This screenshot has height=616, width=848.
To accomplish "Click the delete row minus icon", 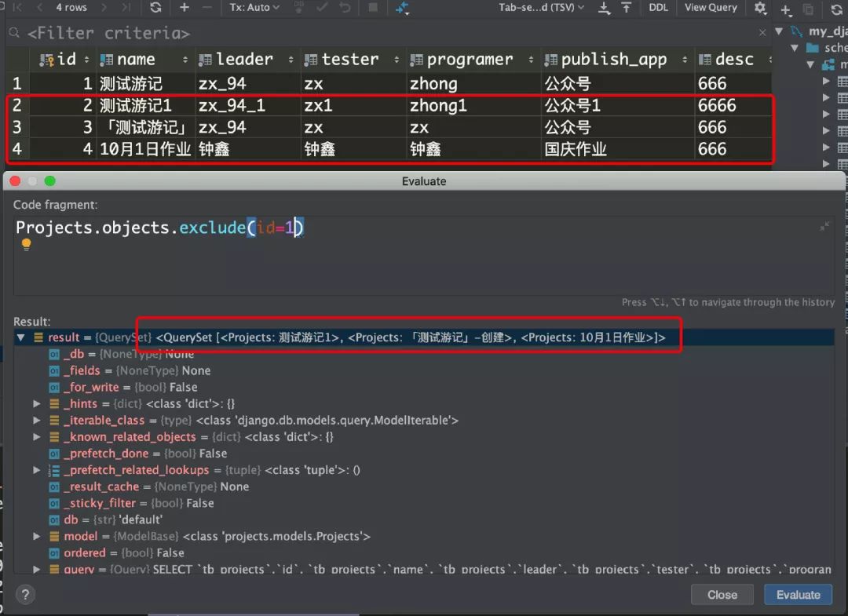I will coord(207,8).
